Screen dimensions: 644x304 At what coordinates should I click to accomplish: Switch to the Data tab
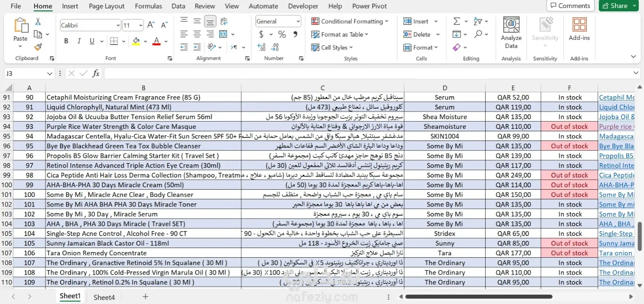(x=178, y=6)
